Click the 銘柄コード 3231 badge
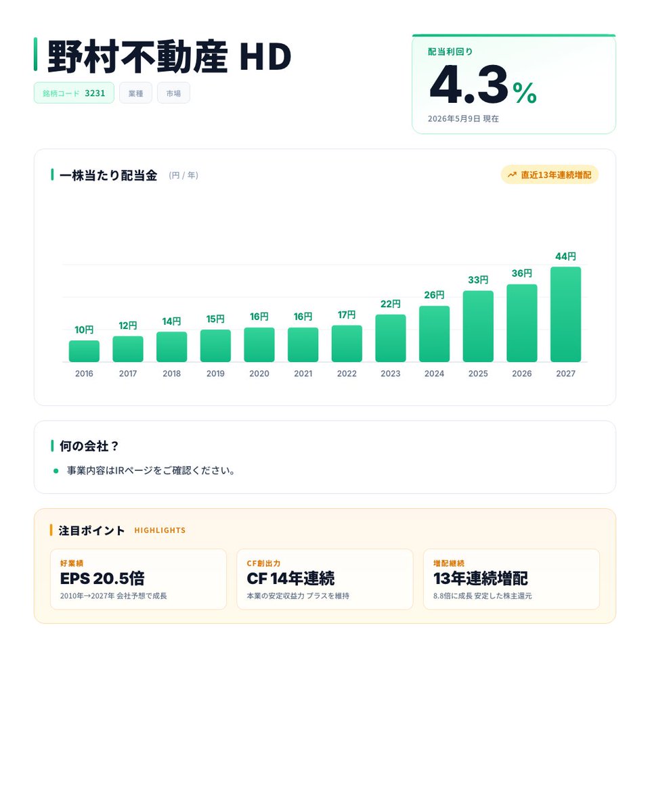 click(x=74, y=93)
